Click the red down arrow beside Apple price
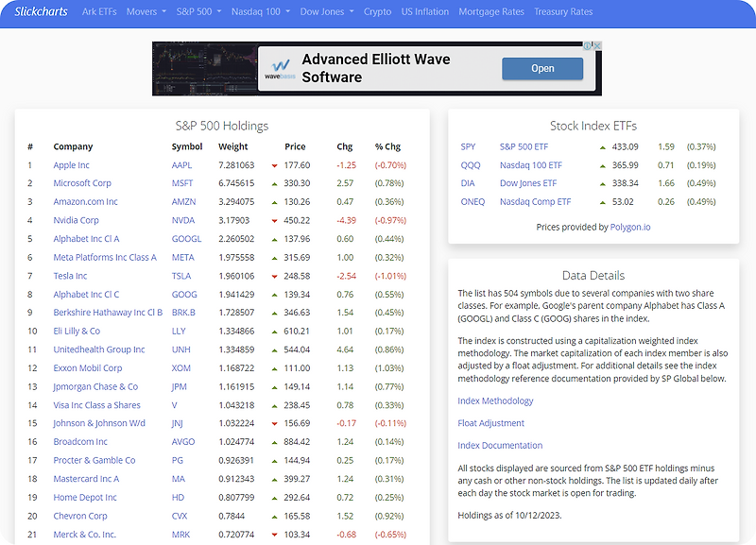The width and height of the screenshot is (756, 545). 274,165
